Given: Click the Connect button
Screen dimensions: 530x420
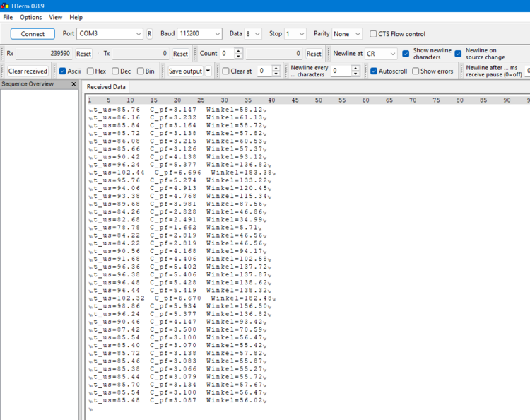Looking at the screenshot, I should [33, 34].
